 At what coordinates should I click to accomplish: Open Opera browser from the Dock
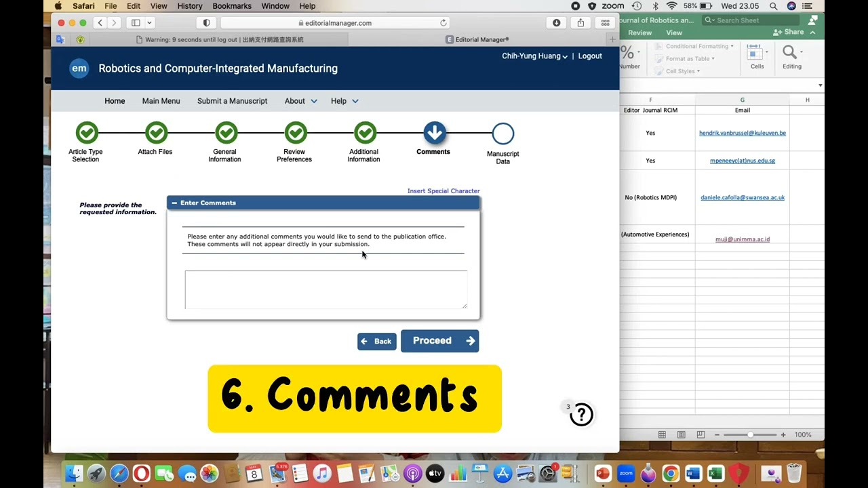(x=142, y=474)
